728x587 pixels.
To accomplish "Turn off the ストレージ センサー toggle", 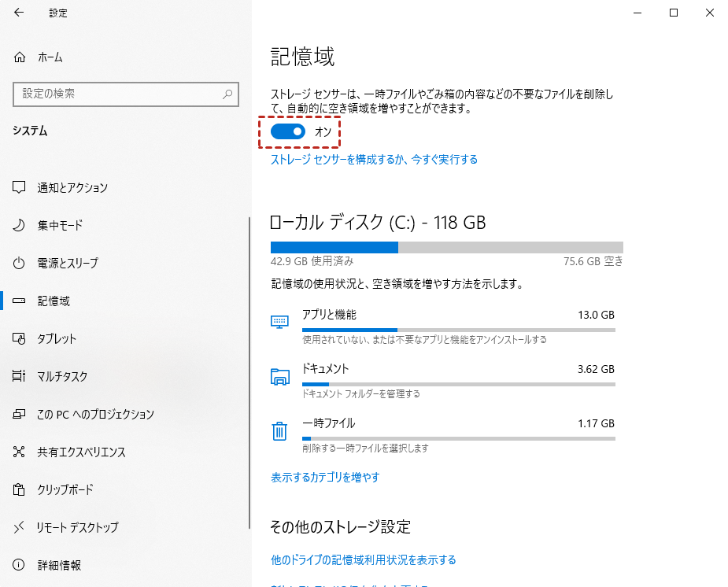I will tap(288, 131).
